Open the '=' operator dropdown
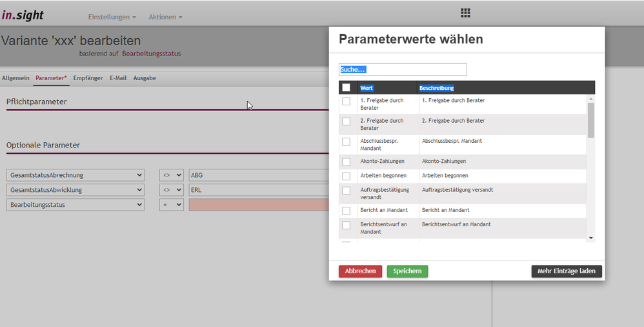Image resolution: width=644 pixels, height=327 pixels. (171, 205)
